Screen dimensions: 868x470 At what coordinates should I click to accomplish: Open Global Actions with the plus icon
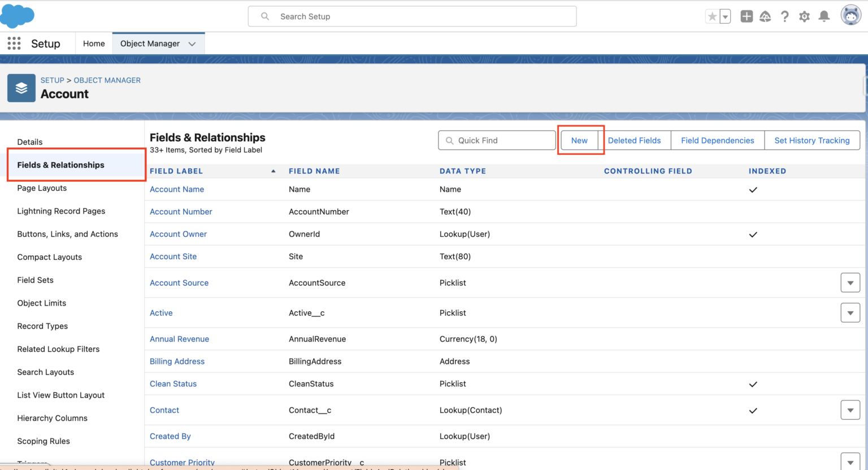[747, 16]
